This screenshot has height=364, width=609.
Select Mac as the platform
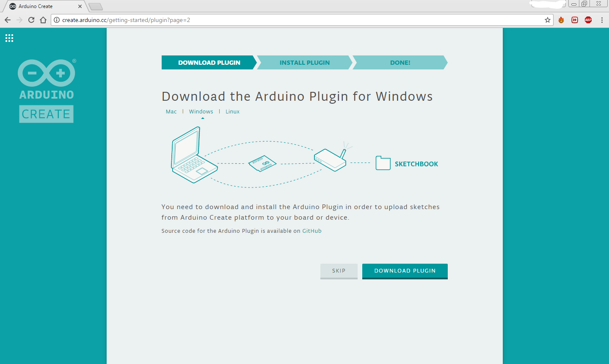[x=171, y=111]
